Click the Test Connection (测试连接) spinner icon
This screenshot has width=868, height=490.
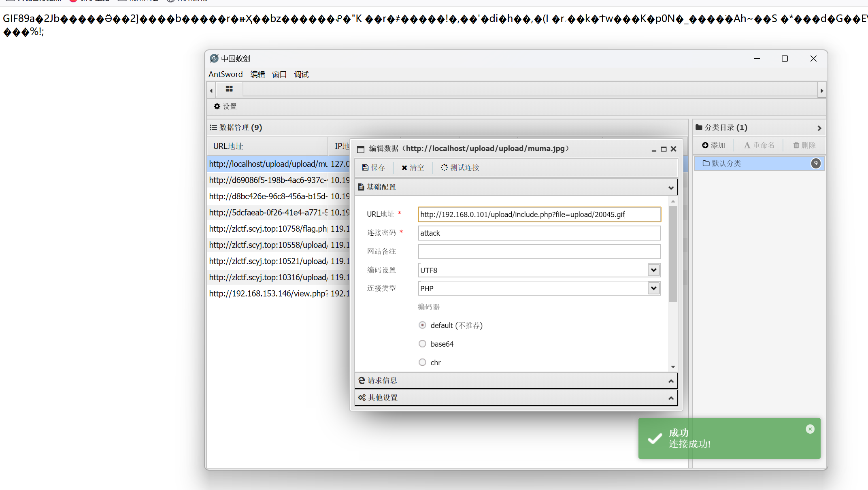coord(444,168)
